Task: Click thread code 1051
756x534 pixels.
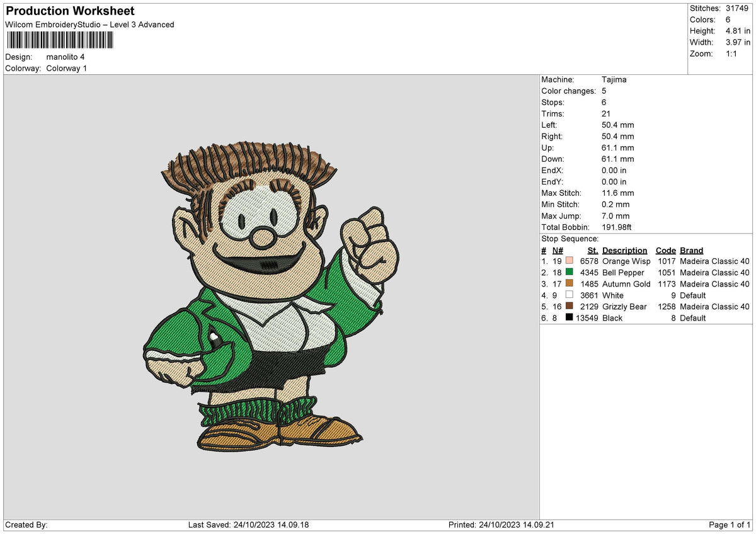Action: click(x=667, y=273)
